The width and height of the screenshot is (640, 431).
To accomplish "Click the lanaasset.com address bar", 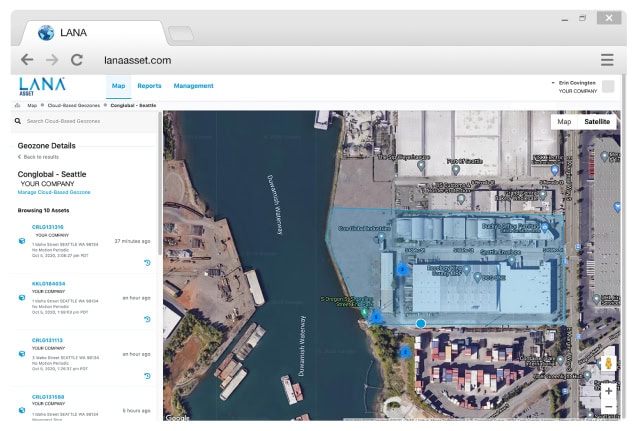I will (138, 60).
